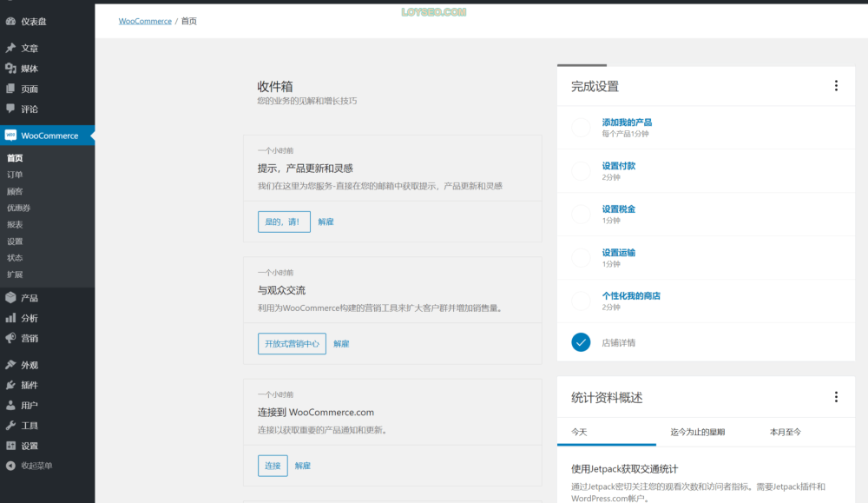Click the 收件箱 heading
The width and height of the screenshot is (868, 503).
275,86
